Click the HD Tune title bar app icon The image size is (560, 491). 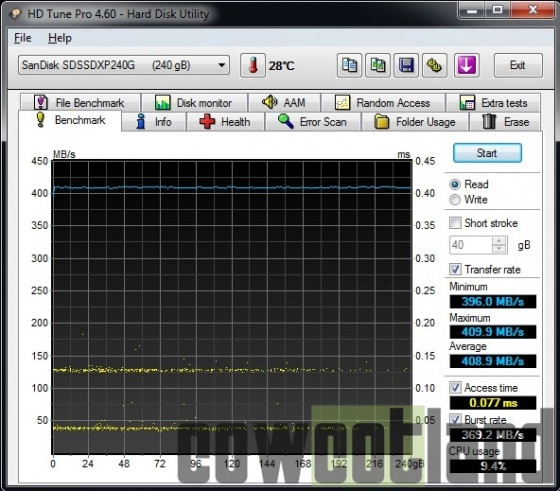[16, 14]
